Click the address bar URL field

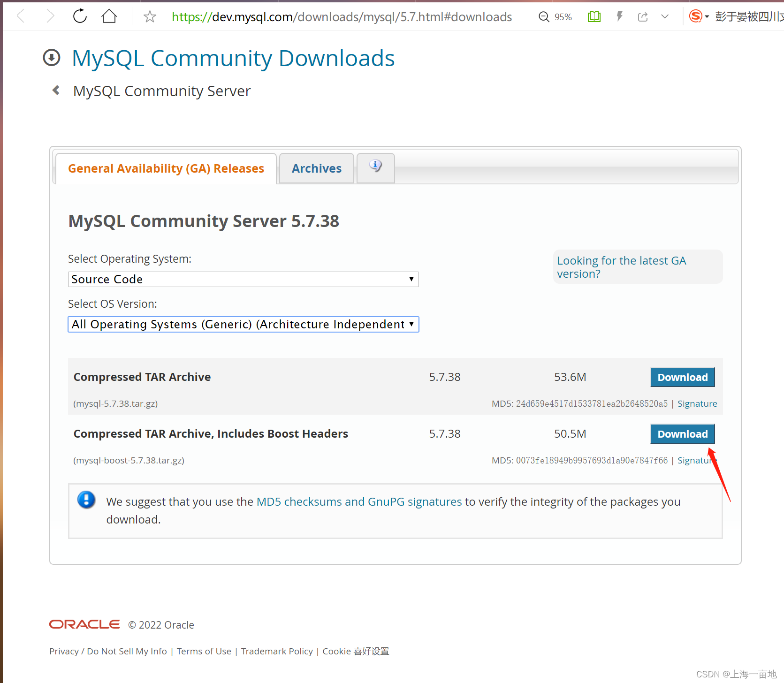click(x=342, y=17)
